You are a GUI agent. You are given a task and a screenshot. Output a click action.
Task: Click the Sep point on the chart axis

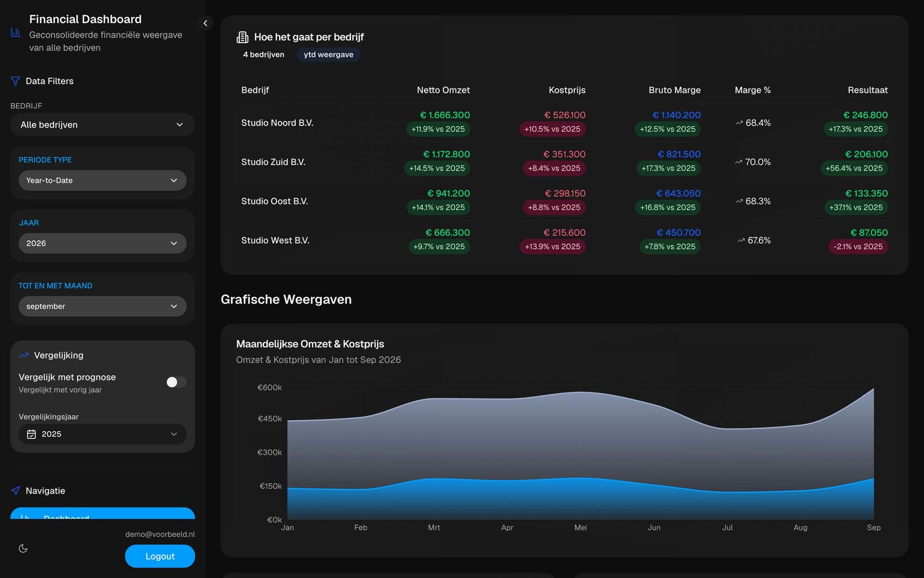pos(874,528)
